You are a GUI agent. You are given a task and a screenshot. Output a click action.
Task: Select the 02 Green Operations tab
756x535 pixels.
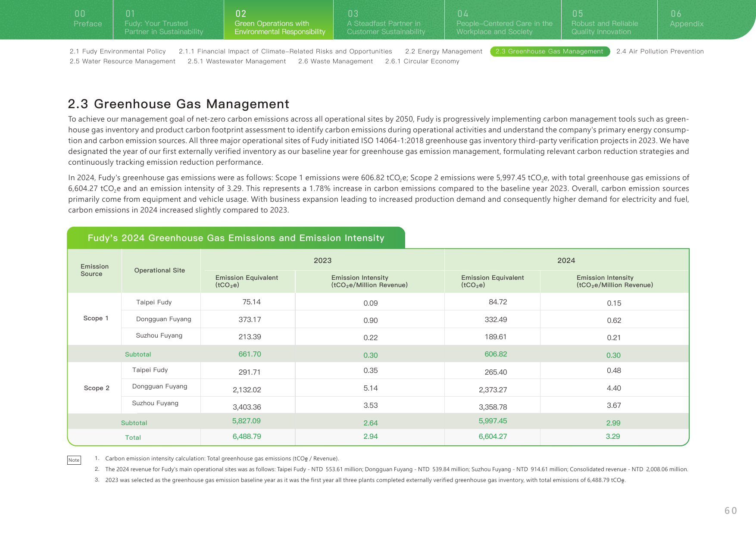click(x=278, y=19)
